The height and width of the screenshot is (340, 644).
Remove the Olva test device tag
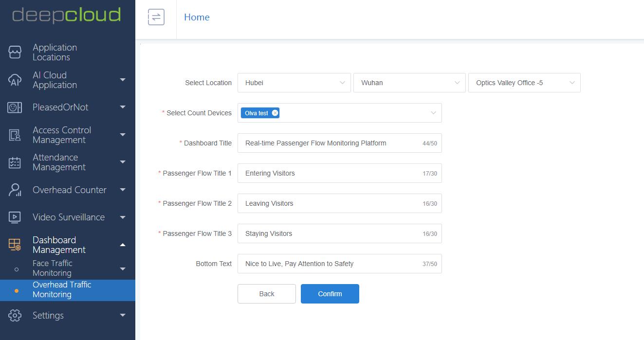point(275,113)
